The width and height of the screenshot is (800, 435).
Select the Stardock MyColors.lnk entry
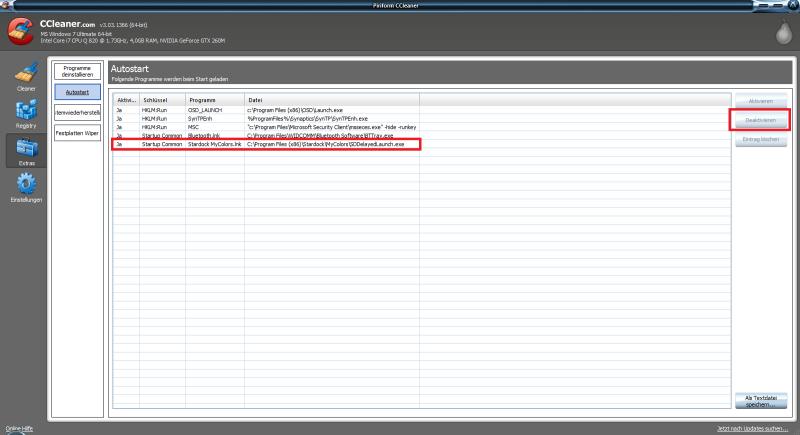point(214,144)
